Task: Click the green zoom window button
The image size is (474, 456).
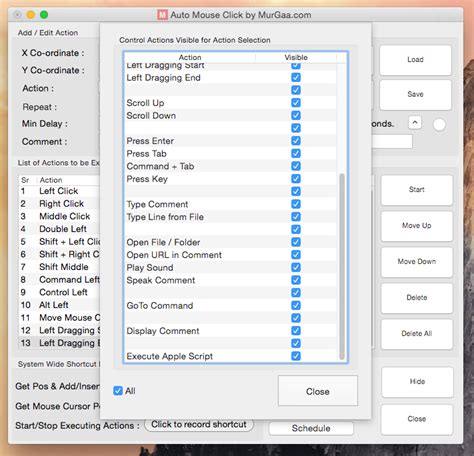Action: pos(44,15)
